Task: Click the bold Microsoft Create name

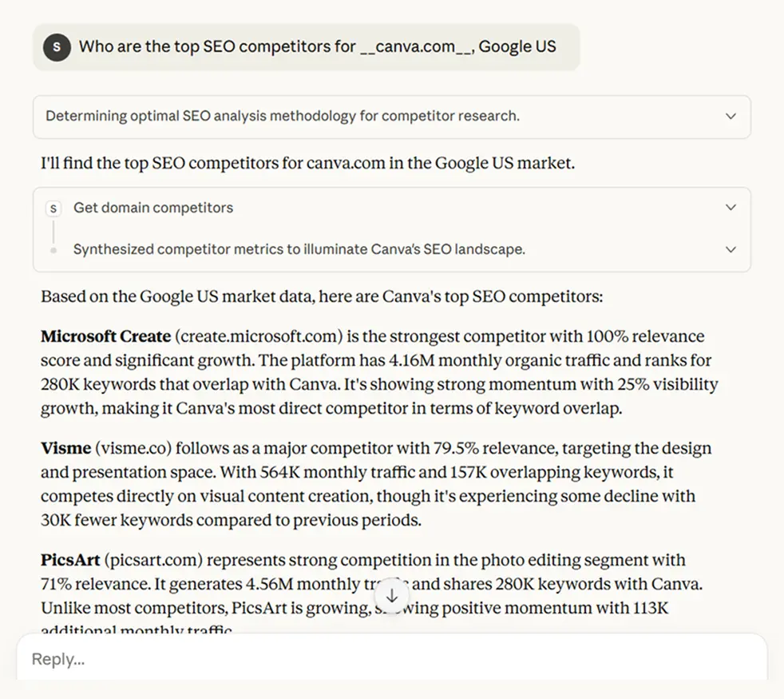Action: pos(105,336)
